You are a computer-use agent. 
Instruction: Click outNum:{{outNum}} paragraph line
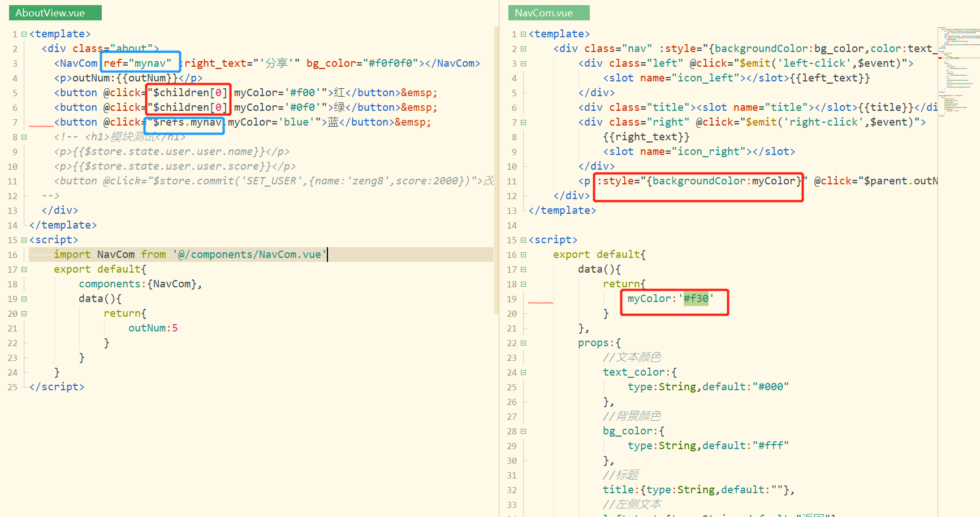pos(128,78)
